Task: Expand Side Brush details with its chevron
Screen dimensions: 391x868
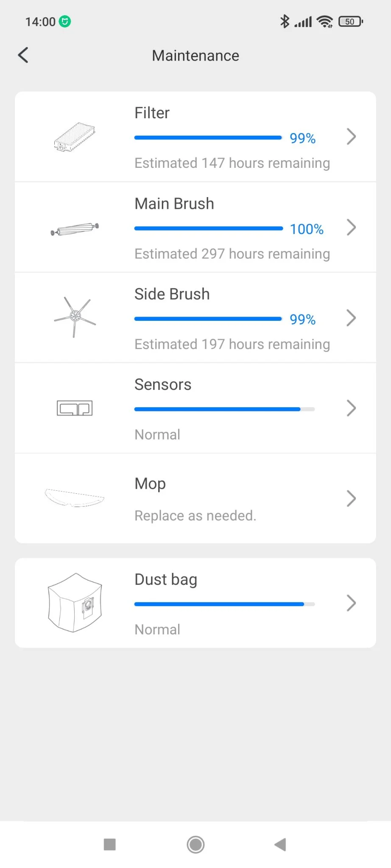Action: [351, 318]
